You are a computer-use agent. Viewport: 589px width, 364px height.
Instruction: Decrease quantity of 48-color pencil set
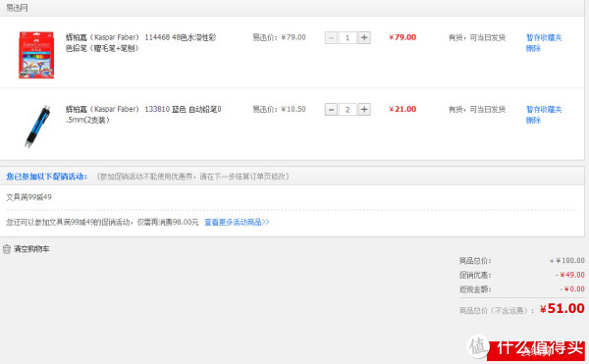pyautogui.click(x=331, y=38)
